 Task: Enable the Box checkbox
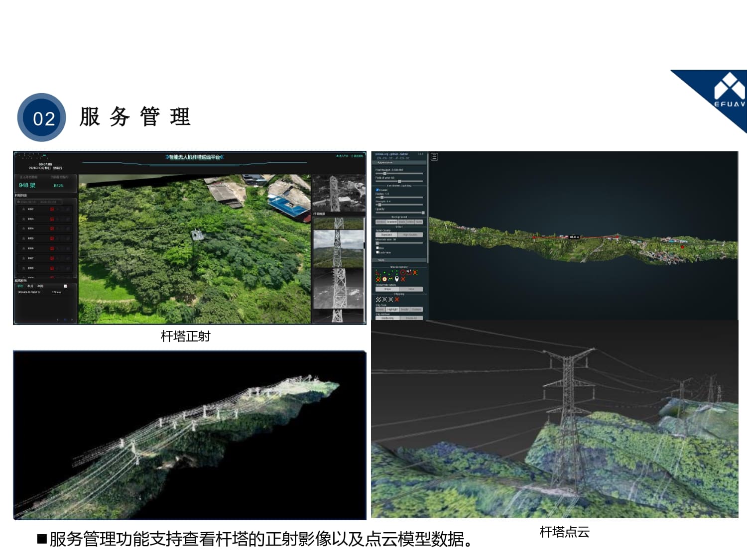[x=377, y=247]
